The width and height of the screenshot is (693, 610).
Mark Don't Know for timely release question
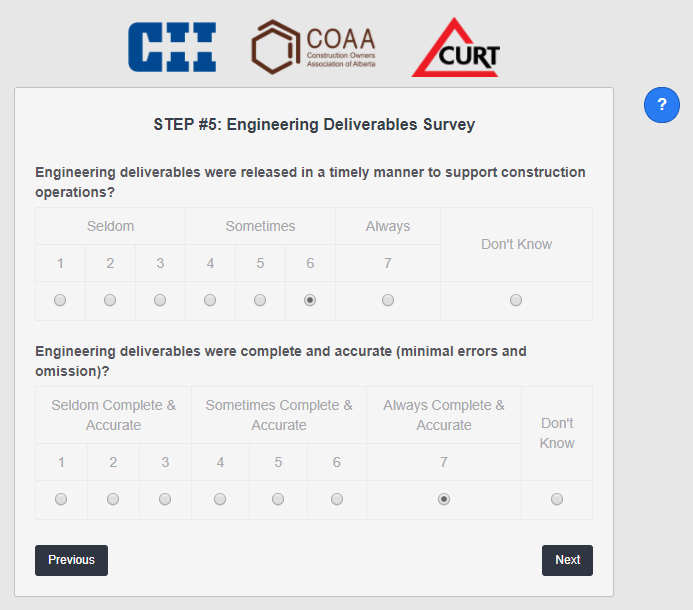(x=516, y=300)
